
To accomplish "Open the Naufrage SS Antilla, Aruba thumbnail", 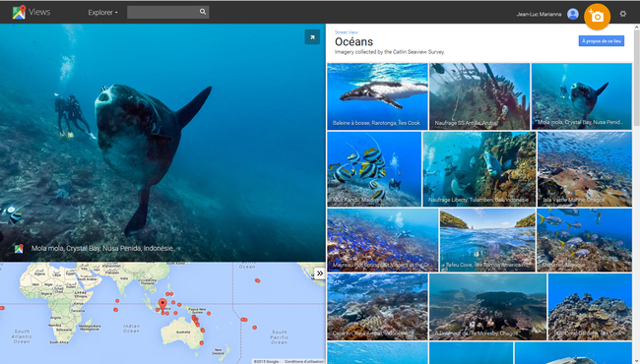I will click(480, 96).
